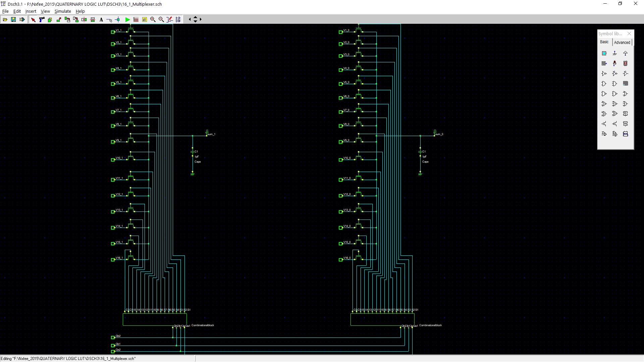Select the Add text 'A' tool
Image resolution: width=644 pixels, height=362 pixels.
tap(101, 19)
